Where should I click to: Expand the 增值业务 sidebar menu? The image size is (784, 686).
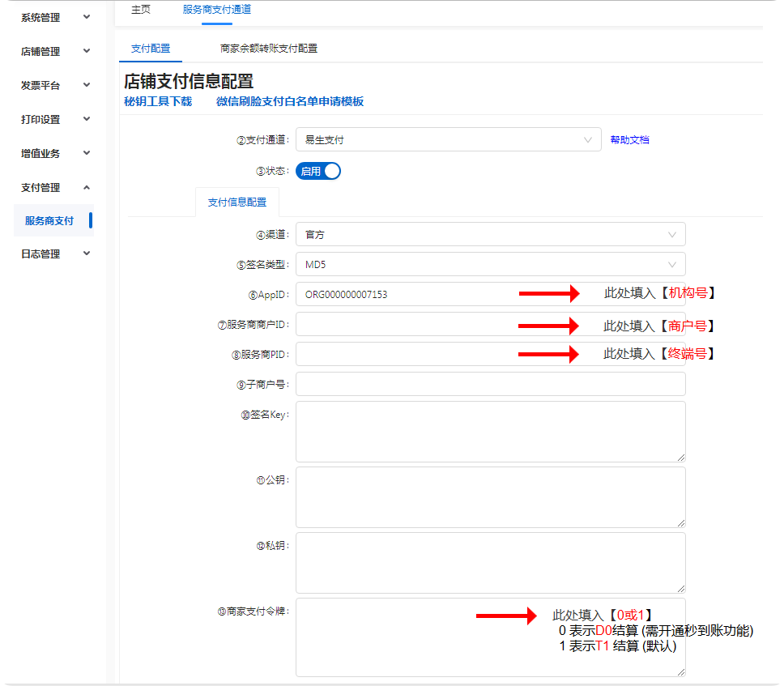click(x=54, y=154)
